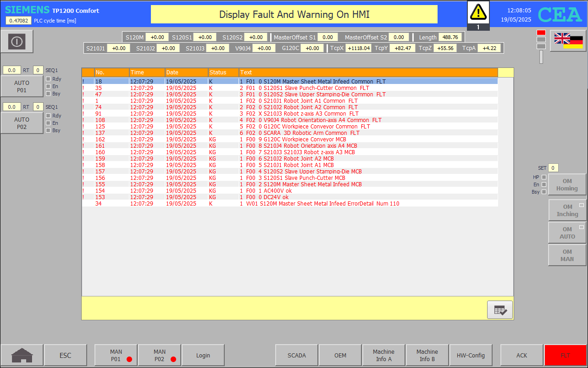
Task: Click the Siemens TP1200 Comfort logo
Action: point(52,11)
